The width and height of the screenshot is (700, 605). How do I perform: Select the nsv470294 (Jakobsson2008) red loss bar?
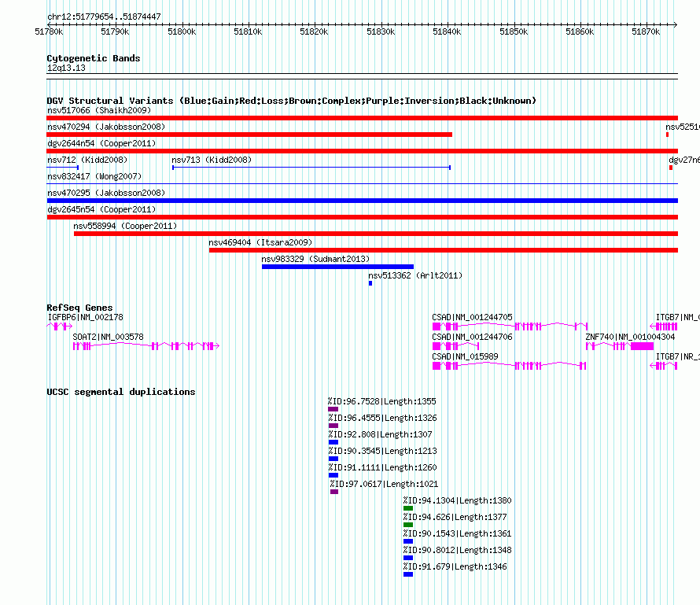[249, 135]
